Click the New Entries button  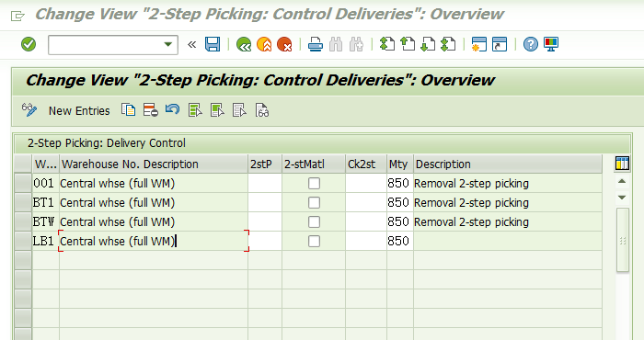79,111
